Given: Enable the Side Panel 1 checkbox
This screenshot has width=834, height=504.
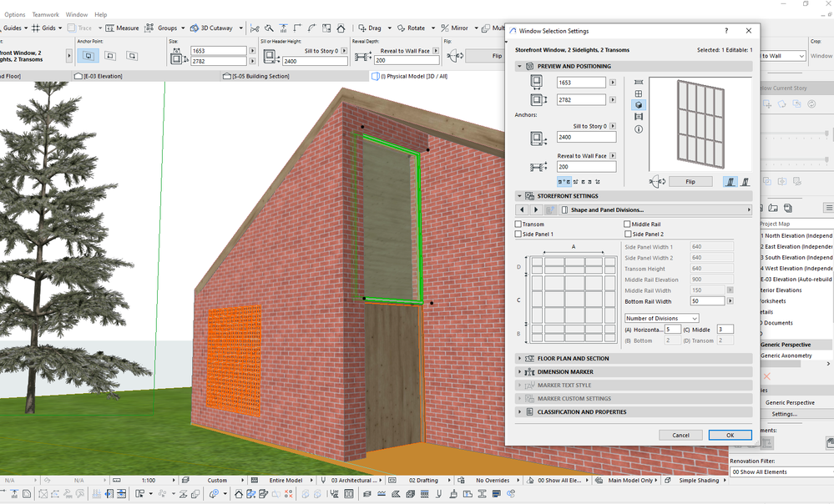Looking at the screenshot, I should tap(518, 234).
